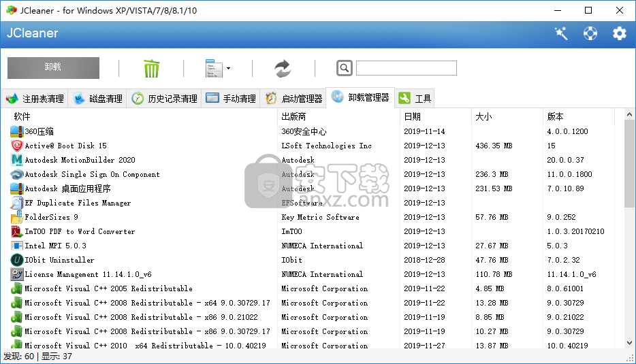Click IObit Uninstaller icon

pyautogui.click(x=16, y=260)
